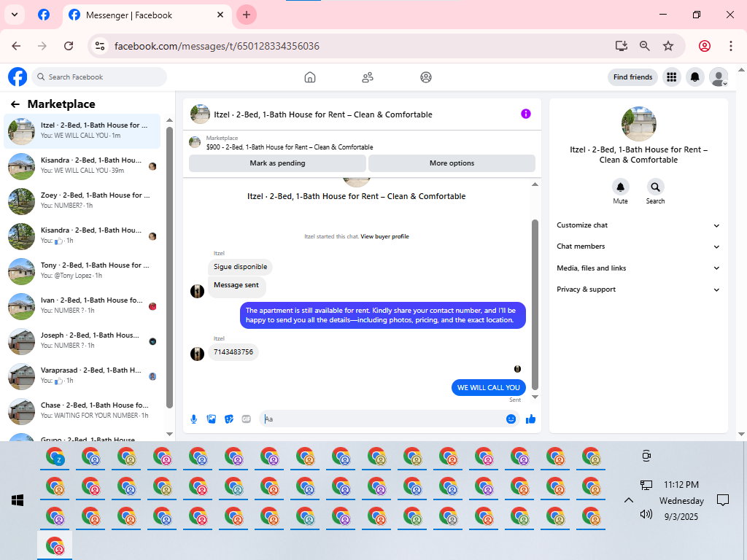The height and width of the screenshot is (560, 747).
Task: Open the Friends icon in the top navigation
Action: pos(368,77)
